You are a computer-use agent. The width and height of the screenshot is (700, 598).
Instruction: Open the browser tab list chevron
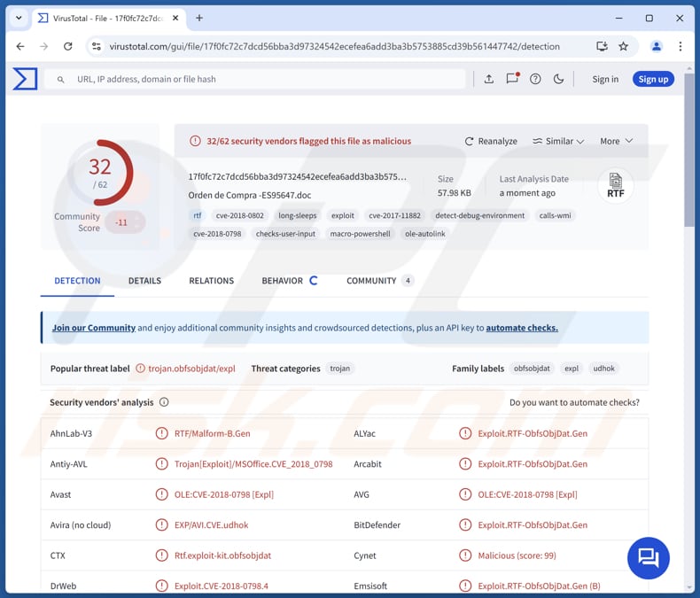coord(19,18)
